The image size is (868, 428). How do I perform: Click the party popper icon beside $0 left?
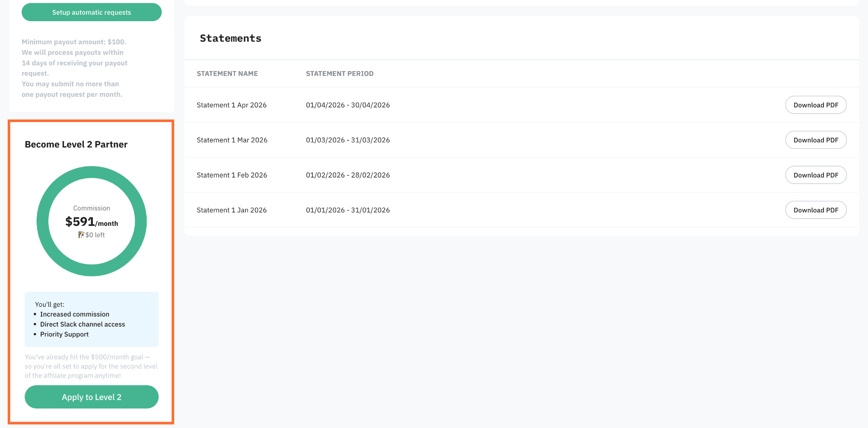point(81,235)
